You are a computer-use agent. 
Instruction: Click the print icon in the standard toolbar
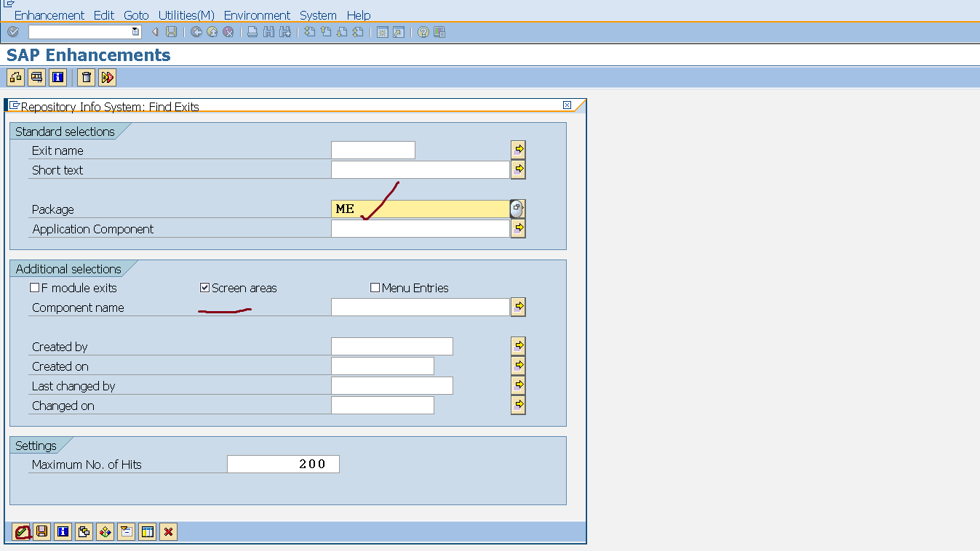tap(251, 31)
